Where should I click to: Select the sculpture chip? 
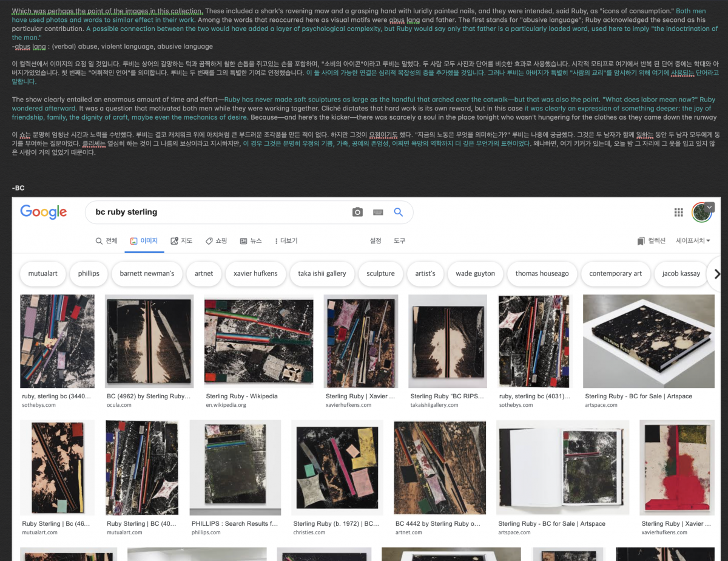380,274
